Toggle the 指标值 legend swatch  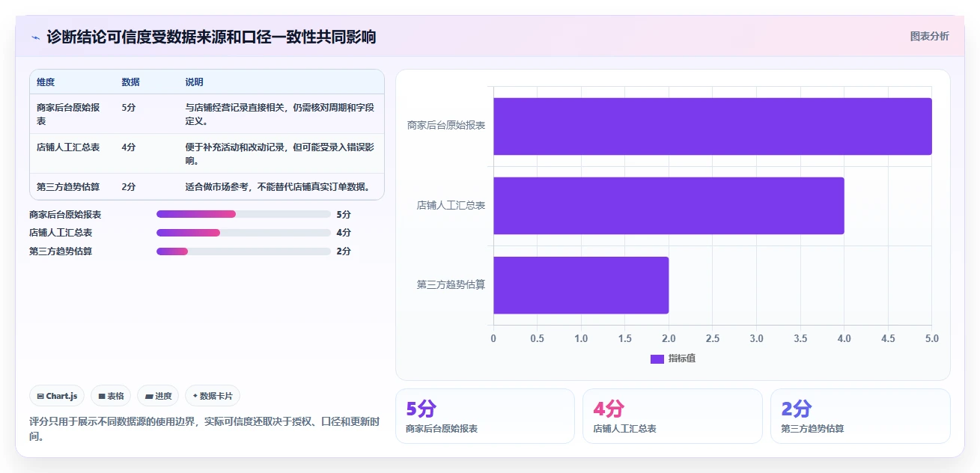pyautogui.click(x=657, y=359)
